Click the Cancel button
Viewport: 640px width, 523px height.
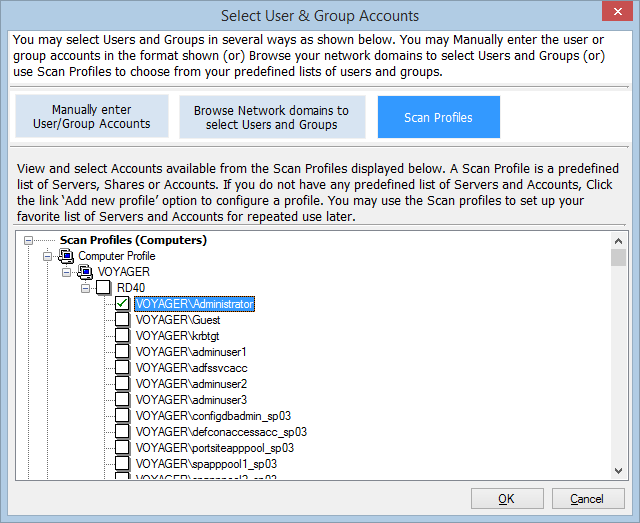point(587,498)
